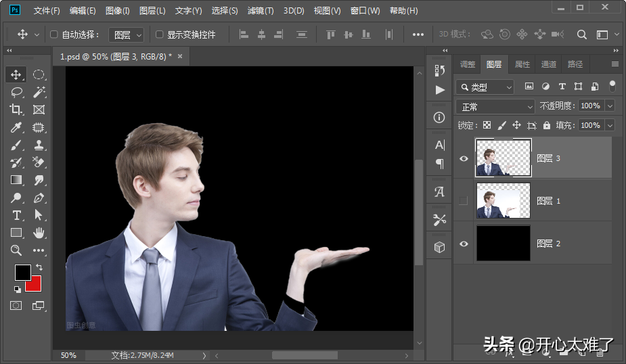Enable the 显示变换控件 checkbox
Screen dimensions: 626x364
(160, 35)
